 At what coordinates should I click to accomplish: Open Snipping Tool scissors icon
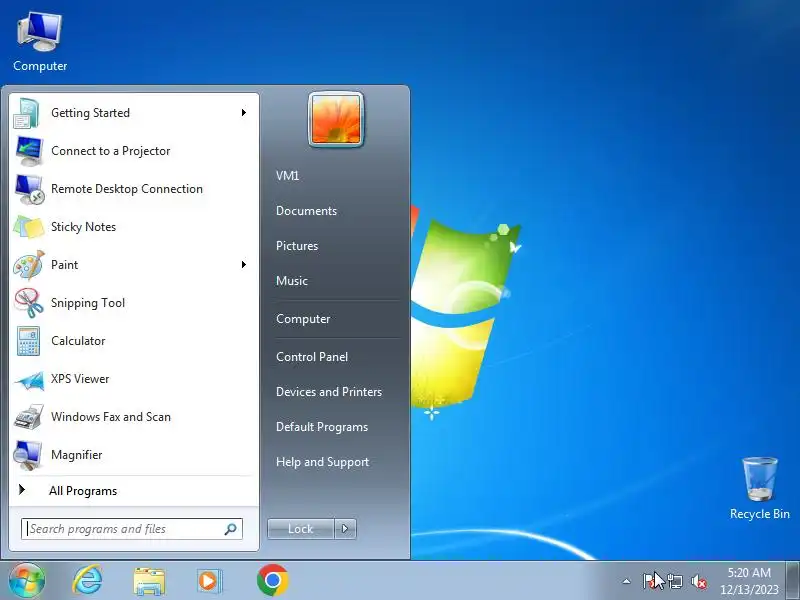click(x=29, y=303)
